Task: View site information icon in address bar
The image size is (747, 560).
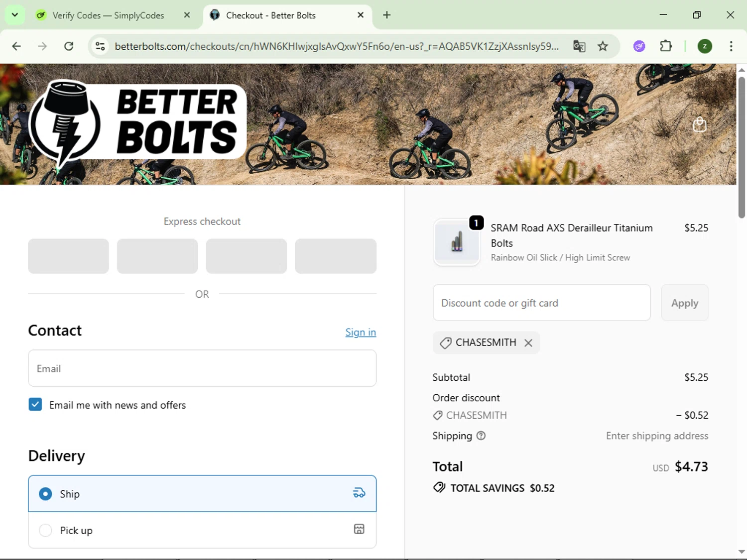Action: (100, 46)
